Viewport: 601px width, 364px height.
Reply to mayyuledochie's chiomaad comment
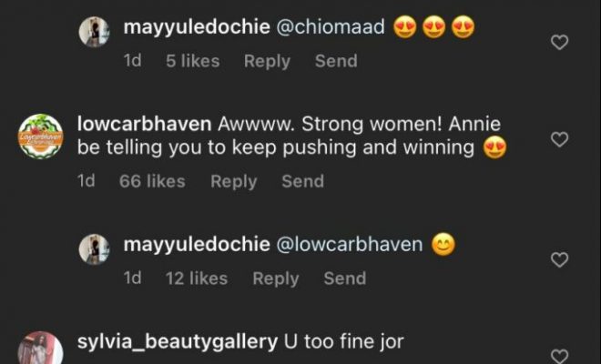point(268,61)
